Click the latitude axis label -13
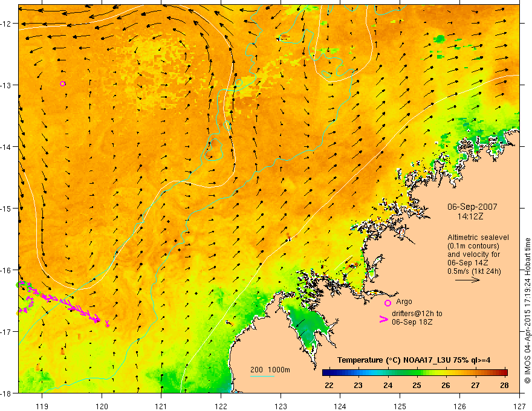The width and height of the screenshot is (532, 411). click(x=7, y=85)
